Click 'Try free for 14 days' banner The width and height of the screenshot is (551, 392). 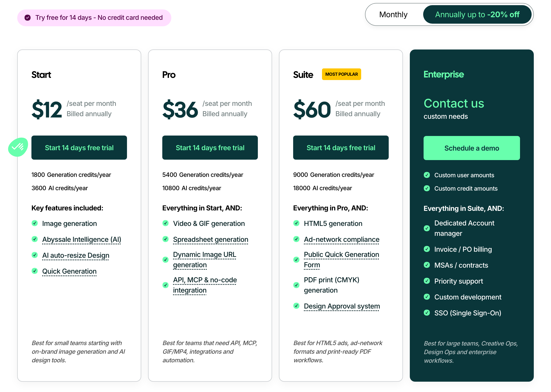click(94, 18)
